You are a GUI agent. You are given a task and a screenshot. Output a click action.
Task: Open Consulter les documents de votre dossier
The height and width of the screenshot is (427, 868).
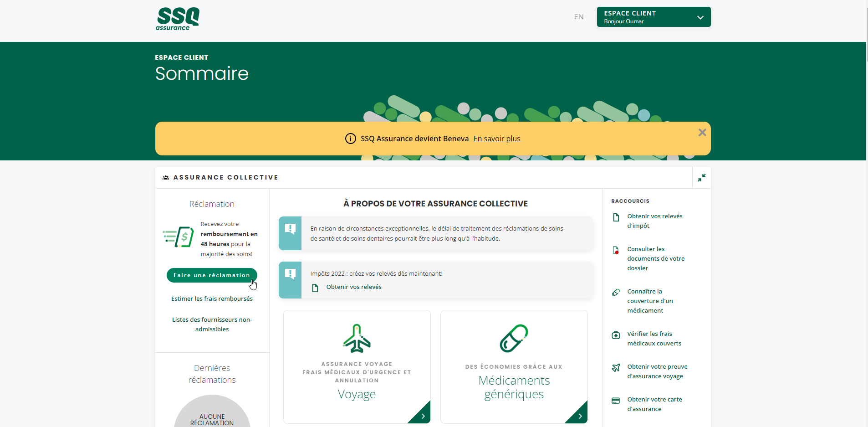[x=656, y=259]
